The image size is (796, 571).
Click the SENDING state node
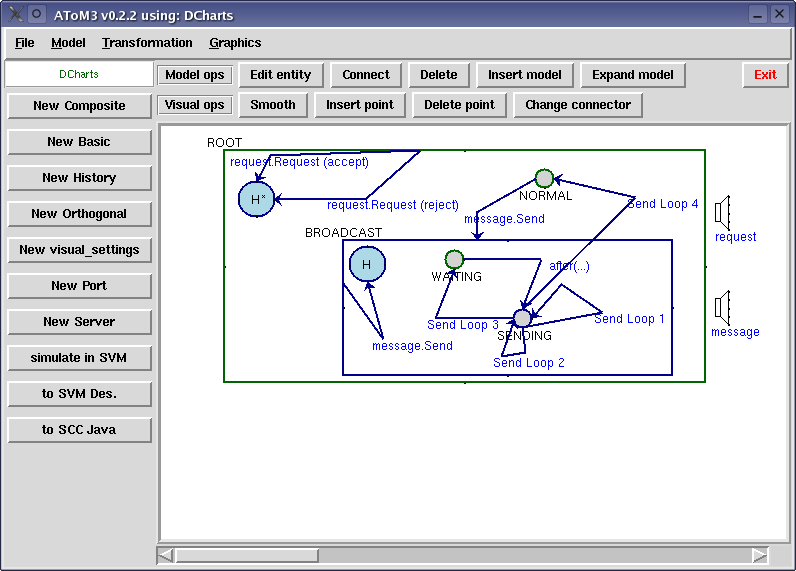click(522, 318)
